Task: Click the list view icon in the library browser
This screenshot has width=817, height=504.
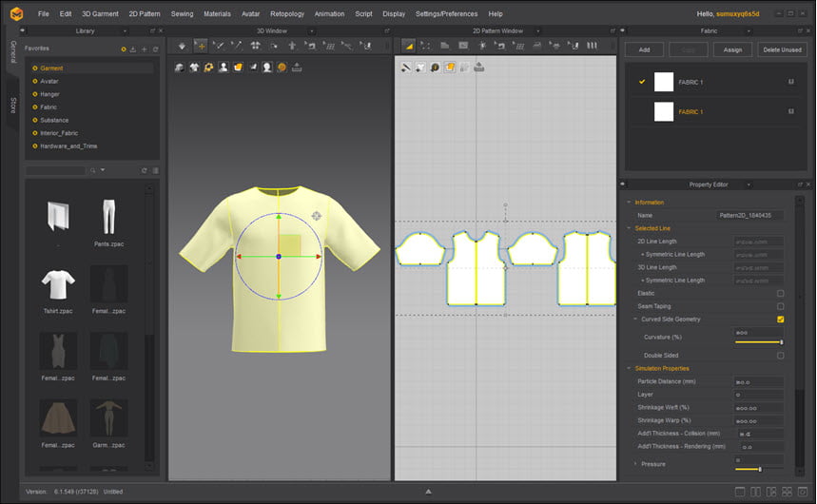Action: [155, 170]
